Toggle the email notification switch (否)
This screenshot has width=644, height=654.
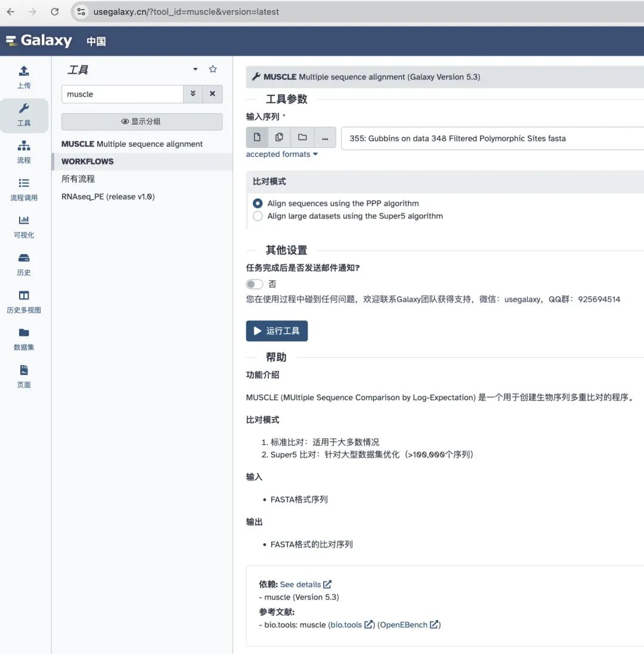tap(254, 284)
